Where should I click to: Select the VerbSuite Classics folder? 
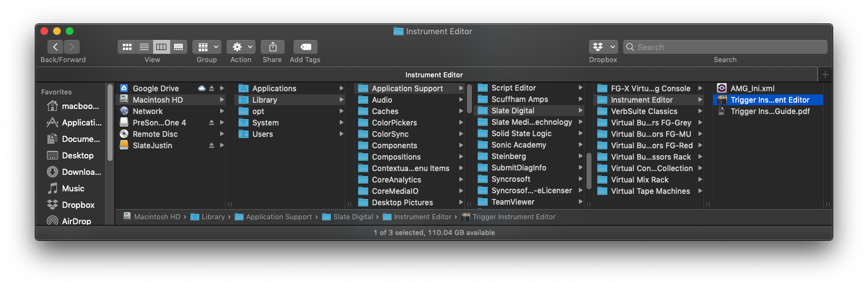coord(650,112)
